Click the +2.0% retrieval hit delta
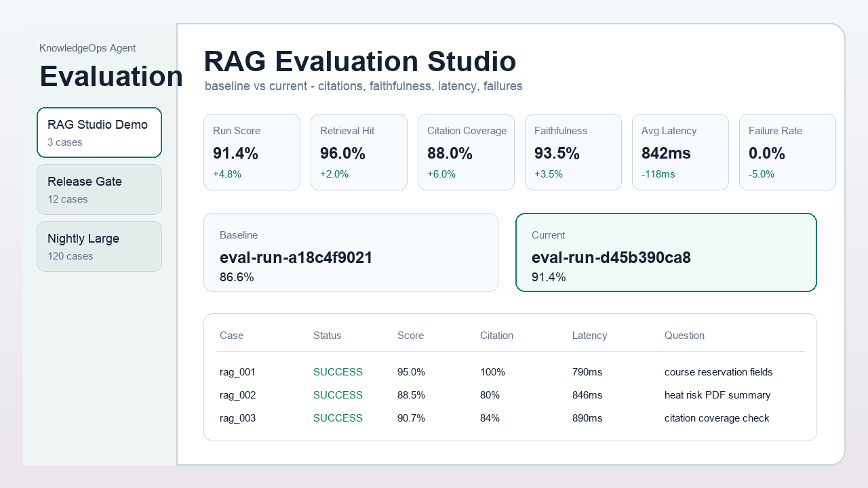The height and width of the screenshot is (488, 868). (334, 174)
